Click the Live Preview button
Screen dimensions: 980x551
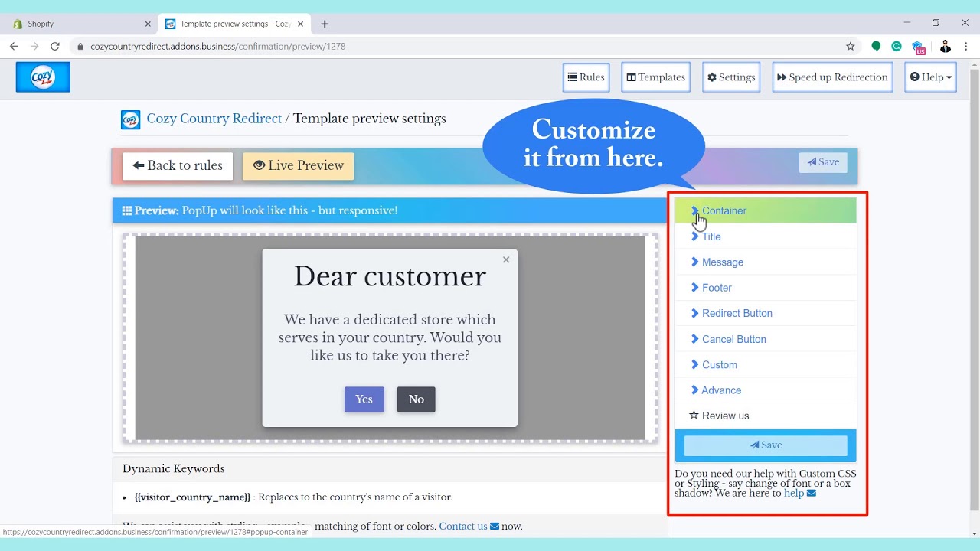click(x=299, y=166)
